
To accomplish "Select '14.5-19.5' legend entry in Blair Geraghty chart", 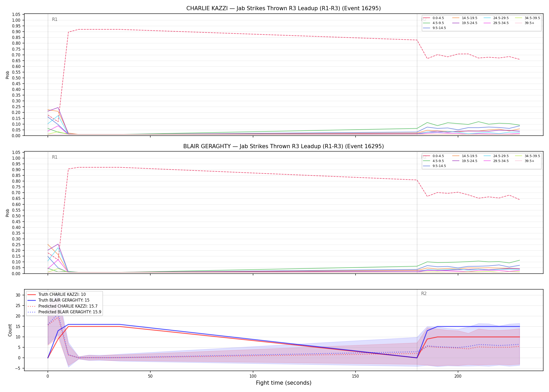I will [x=465, y=156].
